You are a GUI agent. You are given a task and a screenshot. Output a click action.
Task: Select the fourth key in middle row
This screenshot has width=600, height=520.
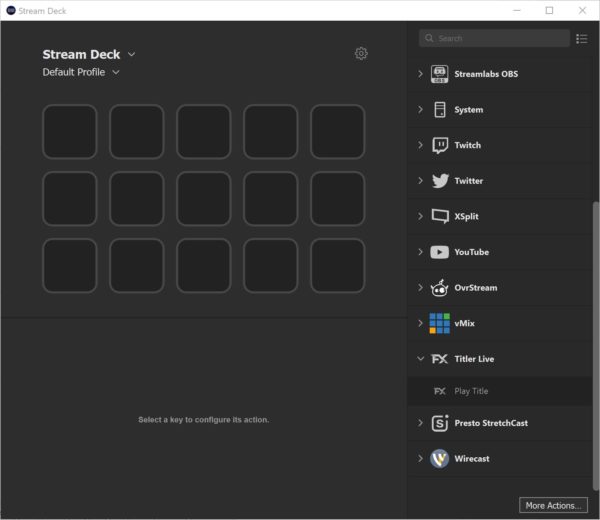pyautogui.click(x=271, y=199)
